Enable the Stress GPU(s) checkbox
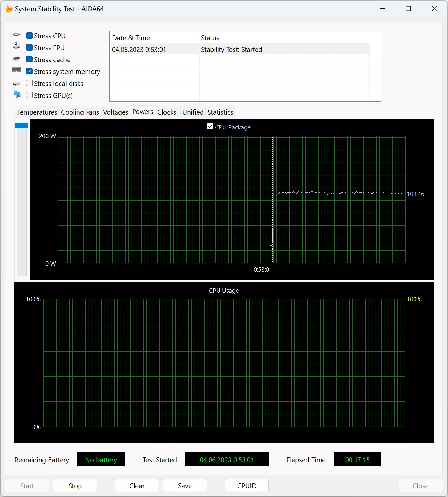448x497 pixels. [x=29, y=95]
